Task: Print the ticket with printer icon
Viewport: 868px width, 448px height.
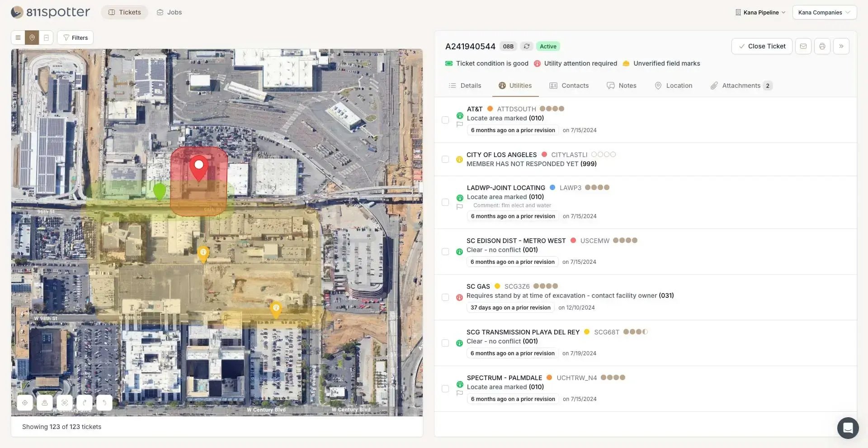Action: point(822,46)
